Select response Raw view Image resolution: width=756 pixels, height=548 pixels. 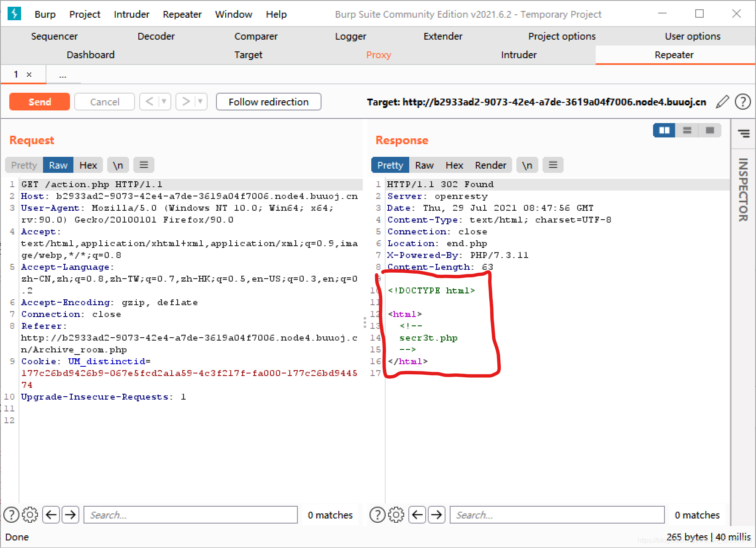(x=424, y=165)
